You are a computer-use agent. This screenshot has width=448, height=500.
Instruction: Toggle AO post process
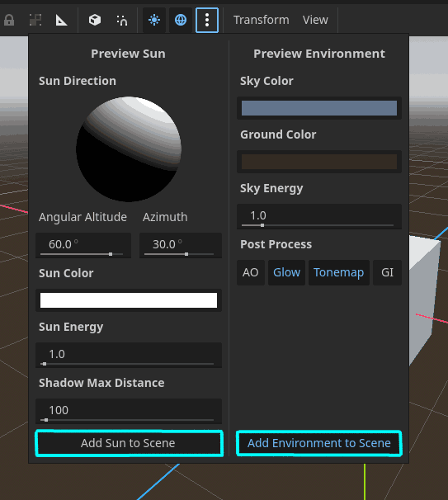[251, 272]
